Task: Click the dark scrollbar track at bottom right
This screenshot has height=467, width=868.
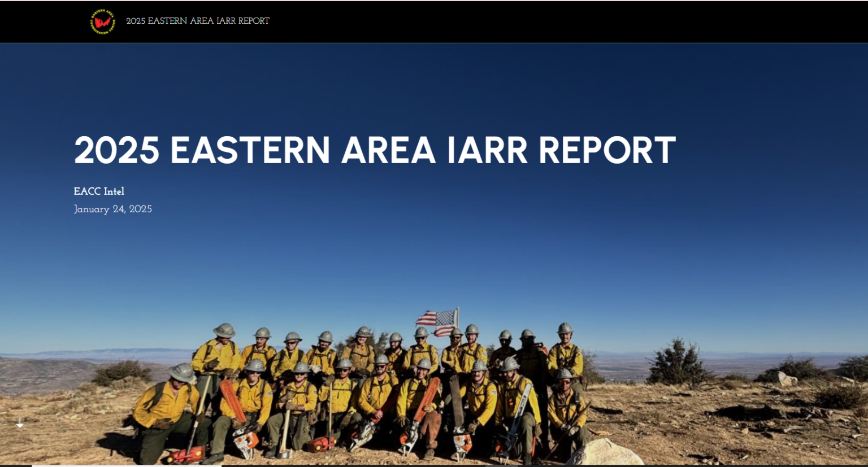Action: point(565,465)
